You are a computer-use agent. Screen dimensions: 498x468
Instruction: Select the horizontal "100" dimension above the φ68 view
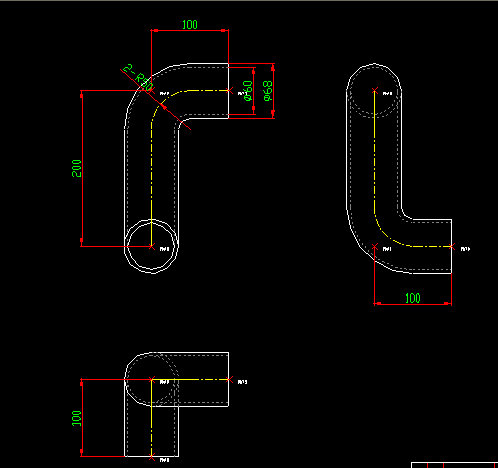tap(190, 25)
